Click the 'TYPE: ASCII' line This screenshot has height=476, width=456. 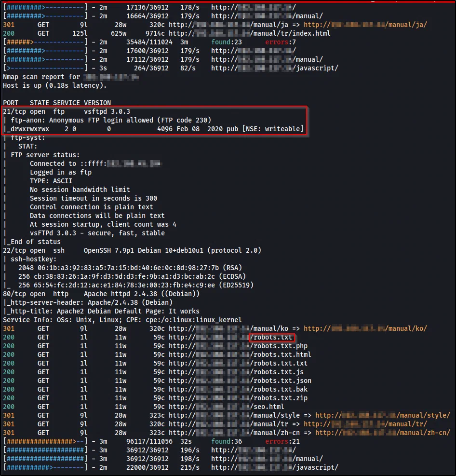coord(51,181)
